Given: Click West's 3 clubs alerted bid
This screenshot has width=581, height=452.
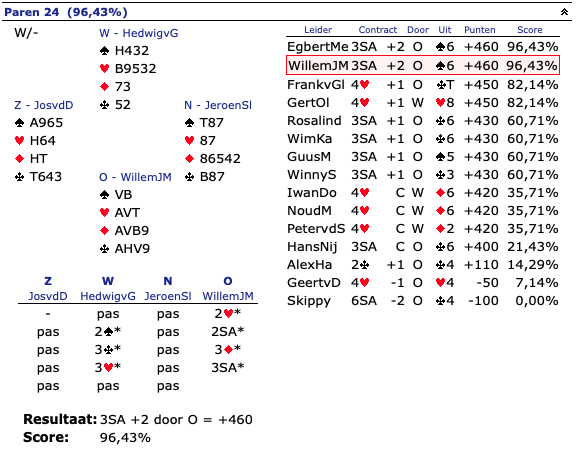Looking at the screenshot, I should point(108,349).
